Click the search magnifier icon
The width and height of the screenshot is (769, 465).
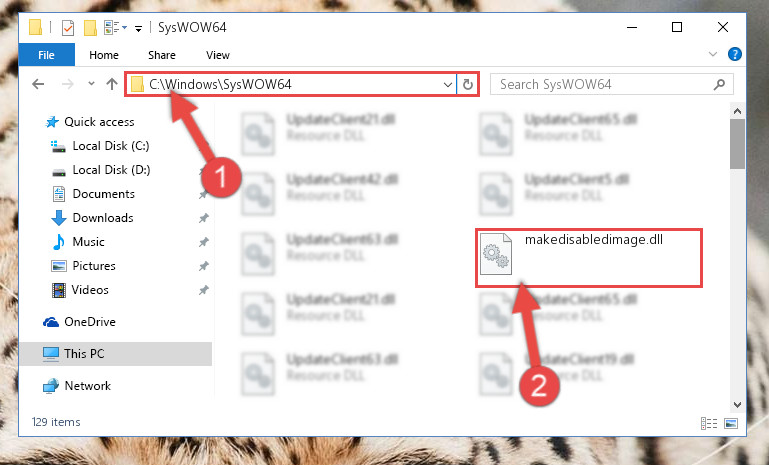[x=719, y=84]
